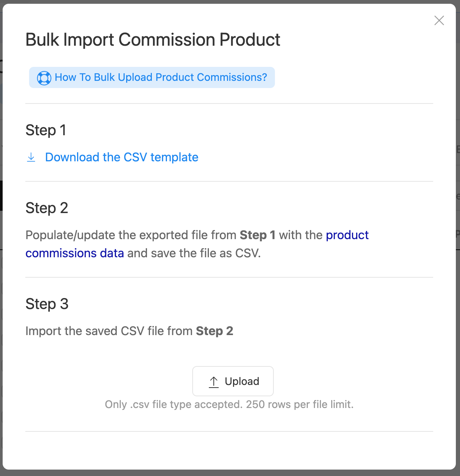Click the Step 1 heading

(x=46, y=130)
